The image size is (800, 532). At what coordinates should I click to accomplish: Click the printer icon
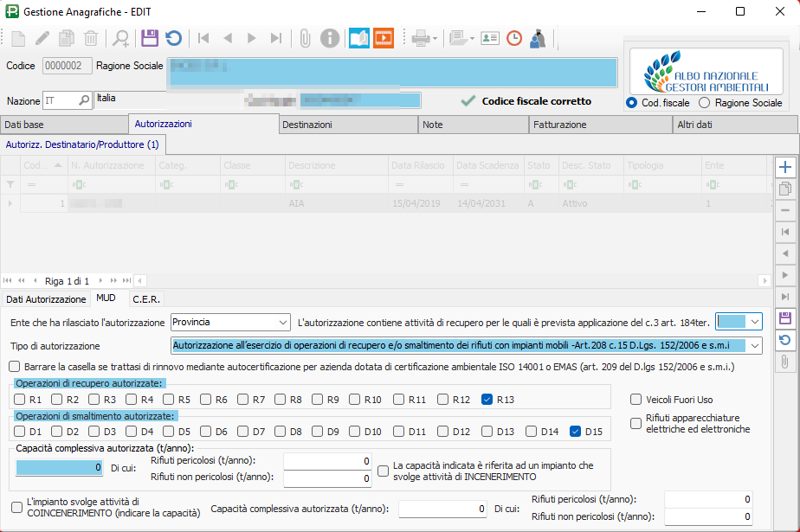421,38
